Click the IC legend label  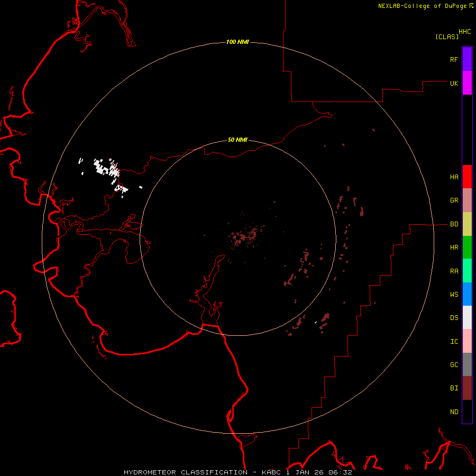[454, 342]
